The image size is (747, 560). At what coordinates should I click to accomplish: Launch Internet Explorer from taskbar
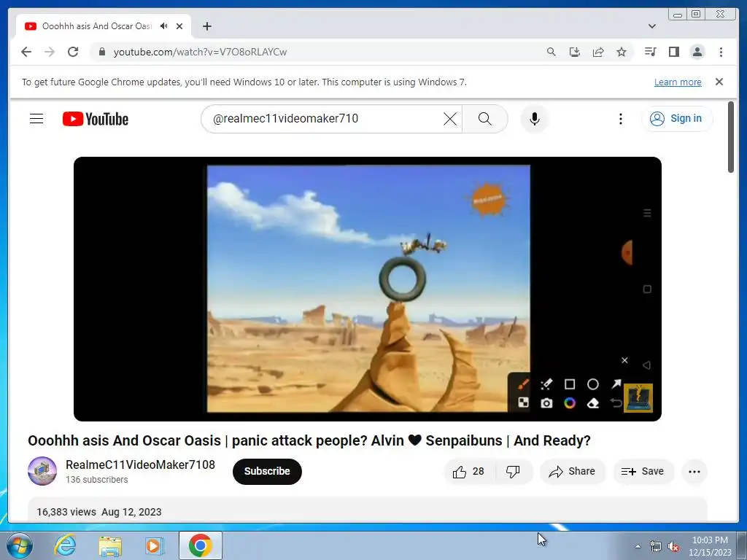click(65, 545)
